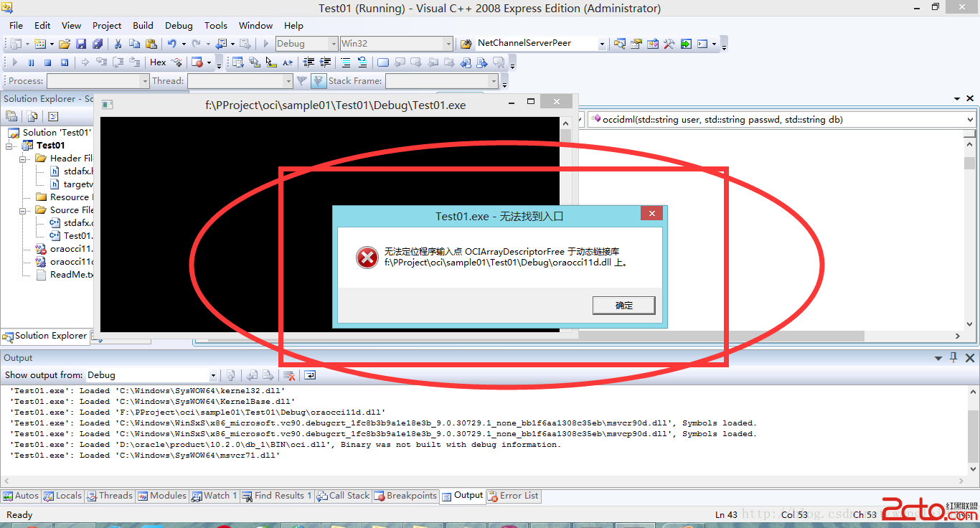Image resolution: width=980 pixels, height=528 pixels.
Task: Click the Breakpoints window toolbar icon
Action: [x=197, y=62]
